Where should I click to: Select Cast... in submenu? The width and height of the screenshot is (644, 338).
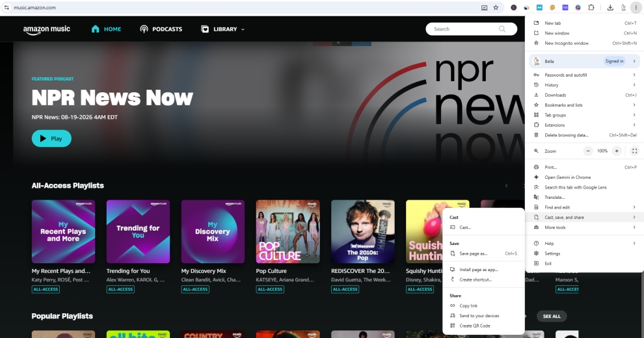coord(484,227)
